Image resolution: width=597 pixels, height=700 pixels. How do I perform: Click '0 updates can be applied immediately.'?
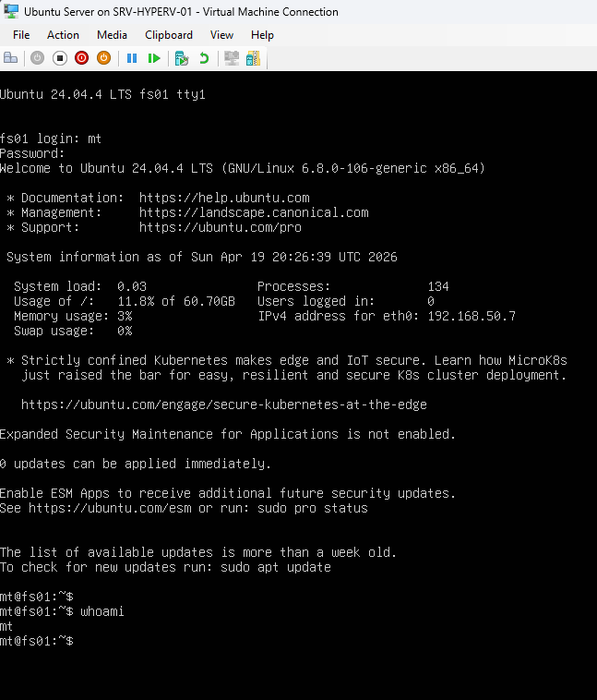(136, 464)
